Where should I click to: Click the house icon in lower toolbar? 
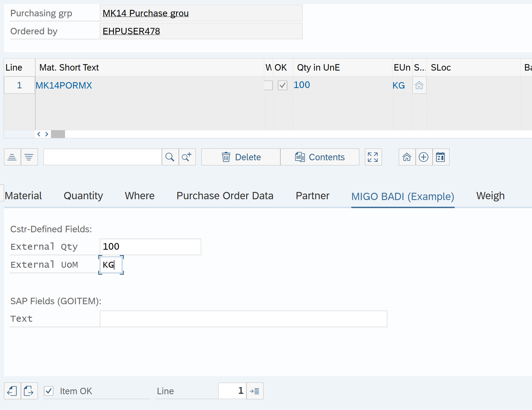click(x=407, y=157)
